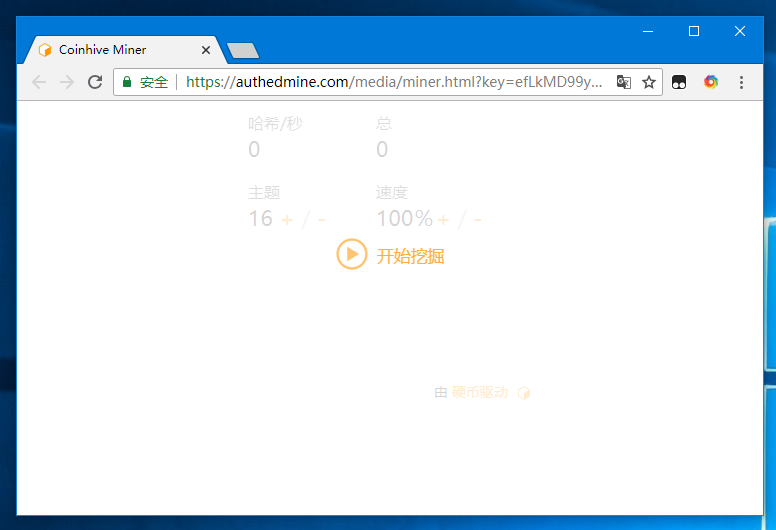Click the green secure lock icon

coord(127,82)
